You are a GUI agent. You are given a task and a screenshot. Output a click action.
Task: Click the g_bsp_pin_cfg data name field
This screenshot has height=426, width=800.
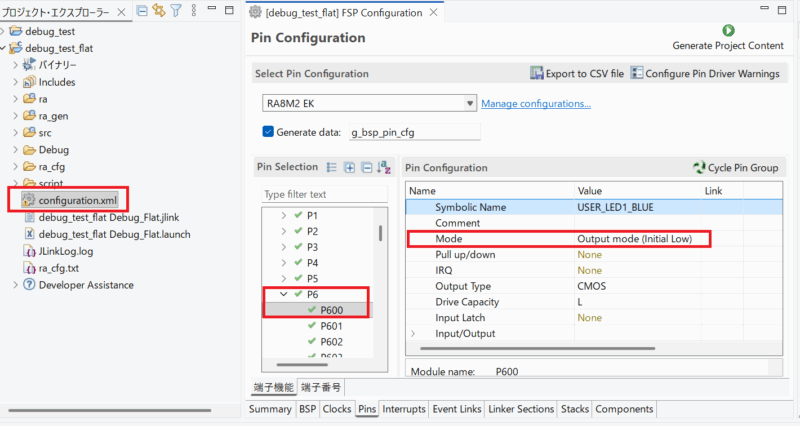click(x=414, y=132)
